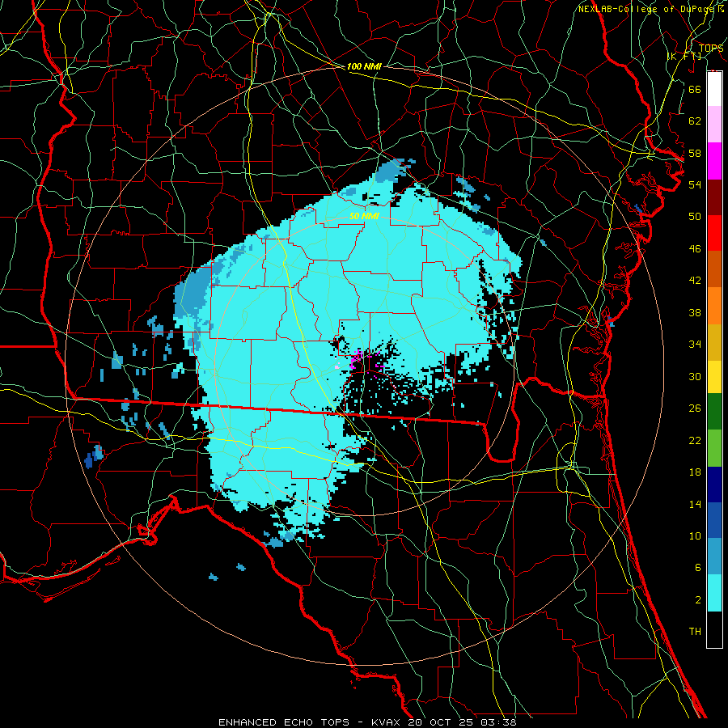The image size is (728, 728).
Task: Click the "NEXLAB-College of DuPage" credit text
Action: [x=646, y=9]
